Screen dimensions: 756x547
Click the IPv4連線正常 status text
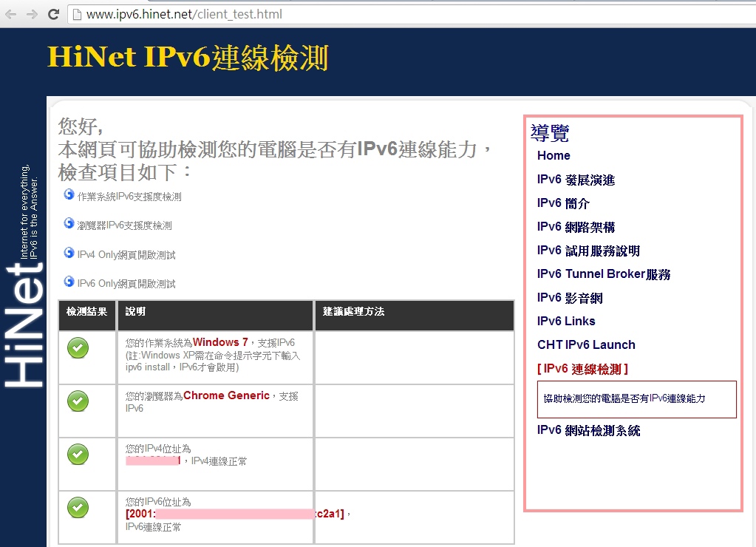click(219, 461)
